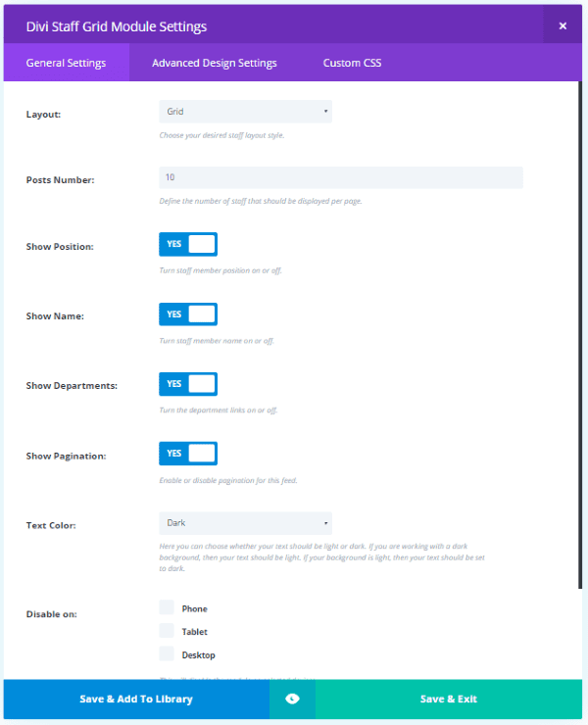Viewport: 588px width, 725px height.
Task: Toggle the Show Name switch
Action: point(188,314)
